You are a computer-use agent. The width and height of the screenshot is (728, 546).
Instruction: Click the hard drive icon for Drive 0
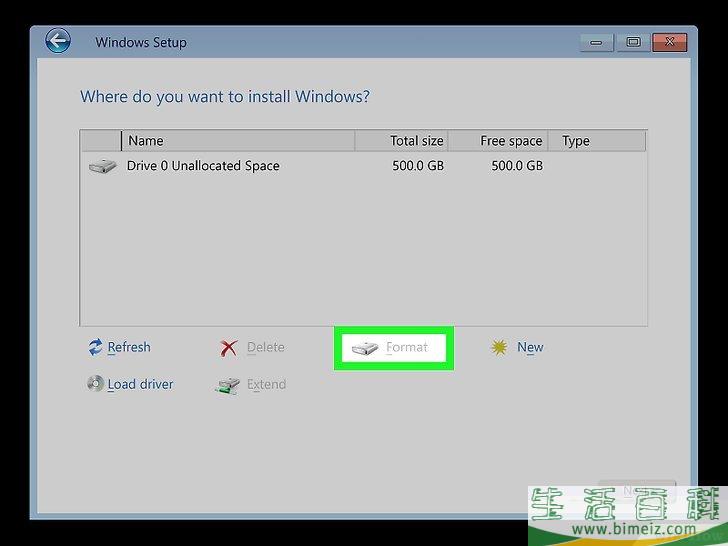(102, 166)
